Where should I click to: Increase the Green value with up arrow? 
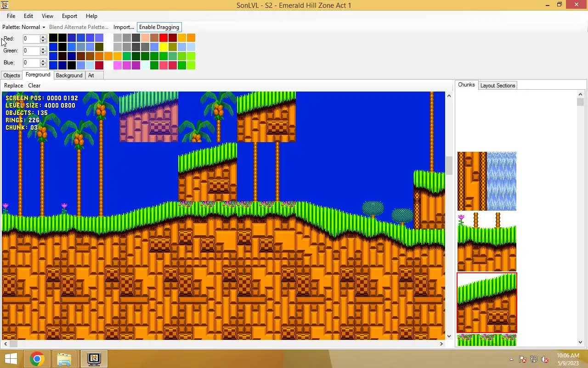point(43,49)
